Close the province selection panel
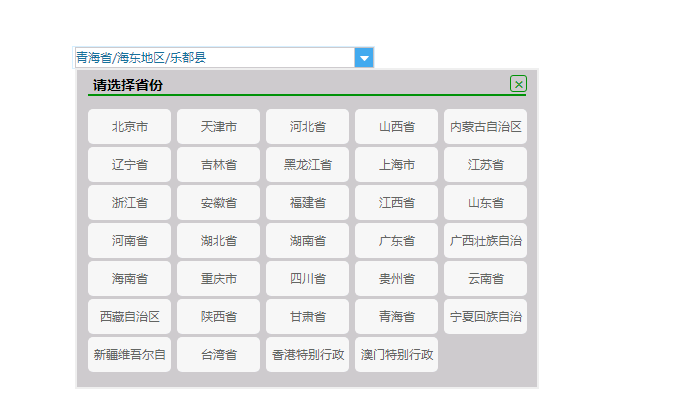 [519, 84]
